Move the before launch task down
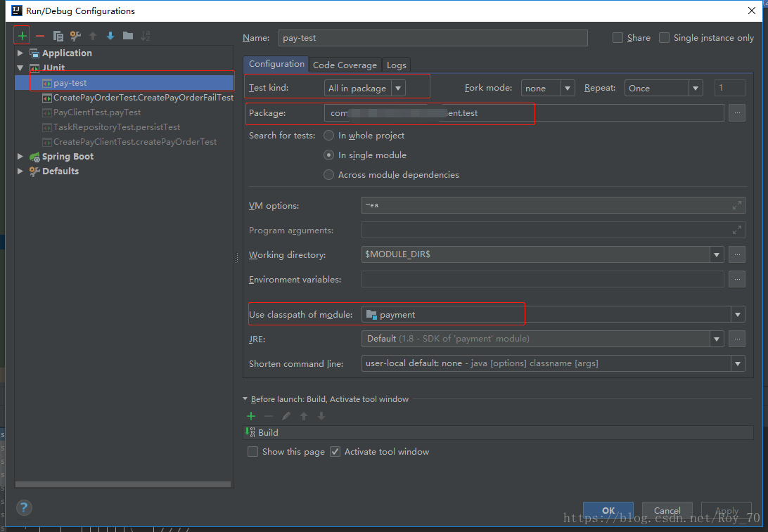768x532 pixels. click(321, 416)
